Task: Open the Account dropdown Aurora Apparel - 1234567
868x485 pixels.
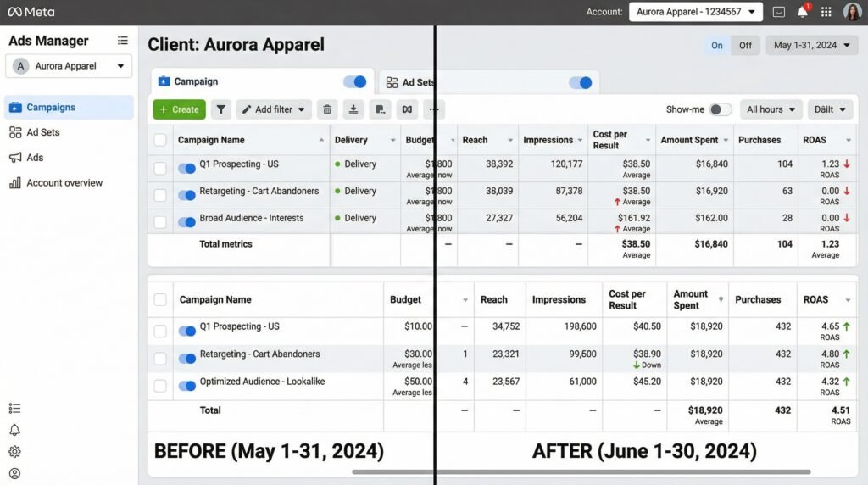Action: tap(695, 12)
